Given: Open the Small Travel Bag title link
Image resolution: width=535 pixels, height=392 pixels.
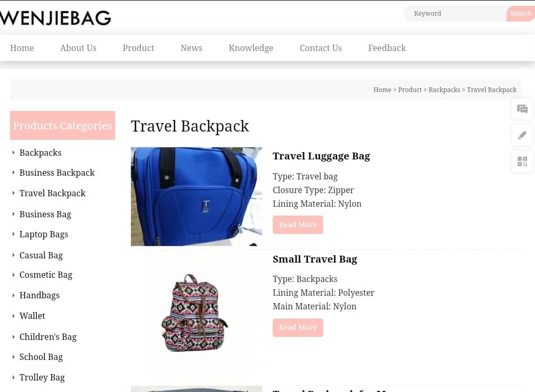Looking at the screenshot, I should (x=315, y=259).
